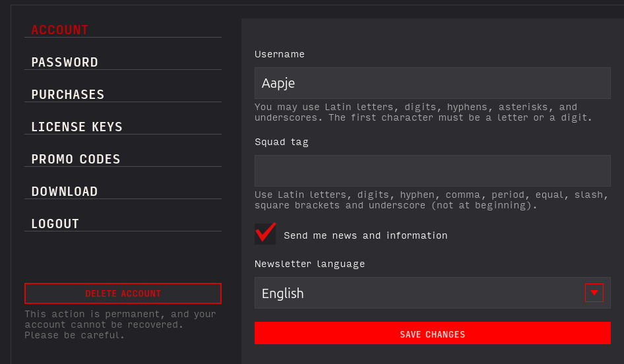Click the Username field containing Aapje
The image size is (624, 364).
click(x=432, y=83)
